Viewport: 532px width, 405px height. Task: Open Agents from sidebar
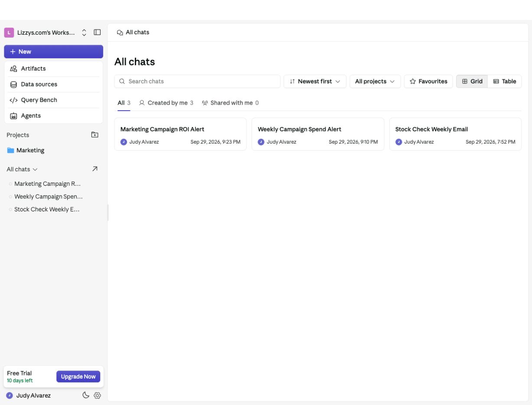click(54, 115)
